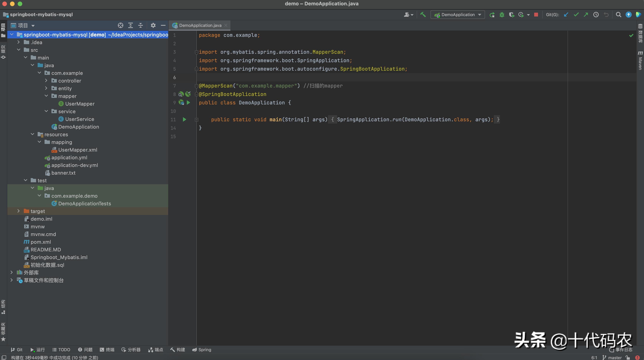Click Git Push arrow icon
The width and height of the screenshot is (644, 360).
pos(586,15)
